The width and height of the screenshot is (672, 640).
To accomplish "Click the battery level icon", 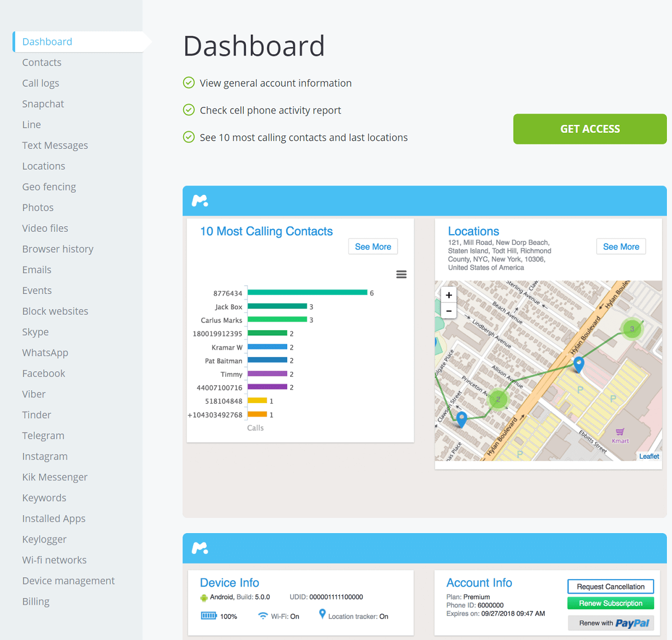I will pos(209,616).
